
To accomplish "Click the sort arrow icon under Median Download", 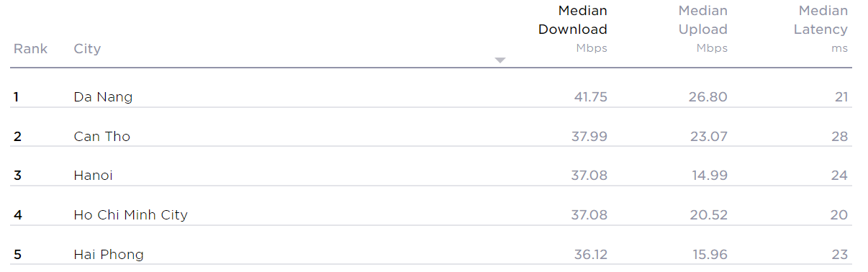I will click(500, 60).
